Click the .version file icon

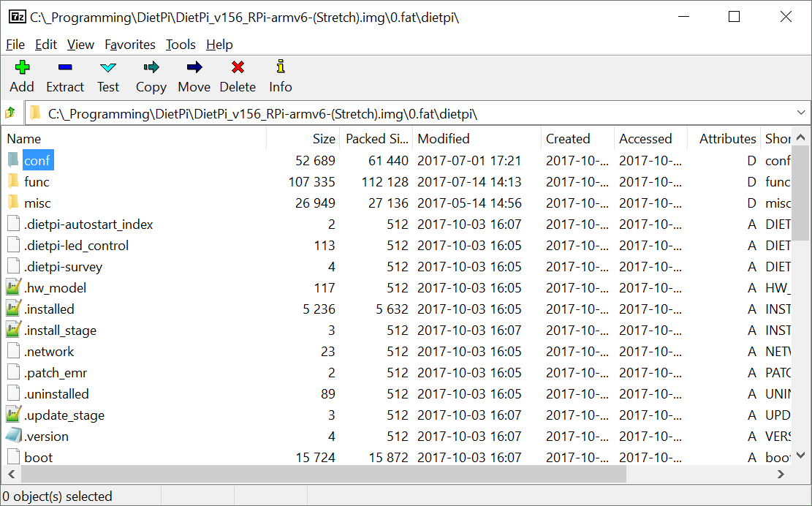coord(13,436)
